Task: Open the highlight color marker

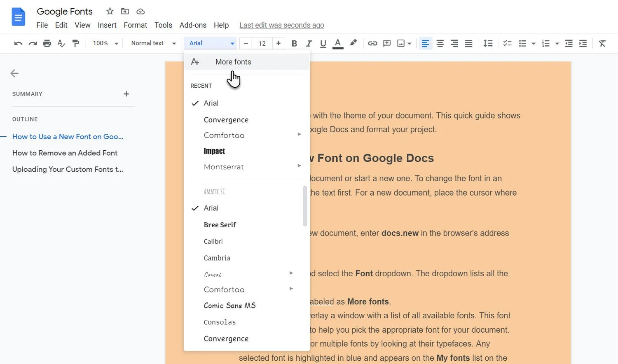Action: tap(353, 43)
